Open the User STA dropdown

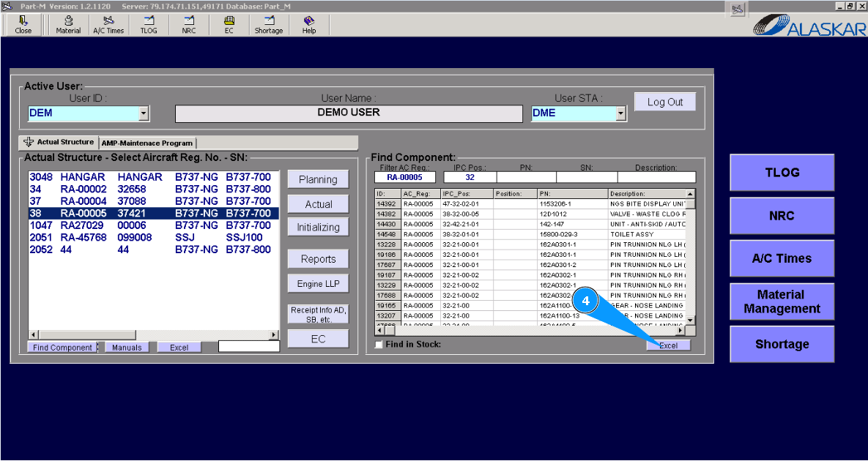point(621,113)
